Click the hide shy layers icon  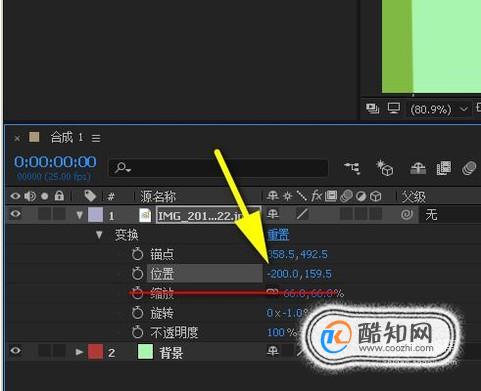[x=418, y=168]
